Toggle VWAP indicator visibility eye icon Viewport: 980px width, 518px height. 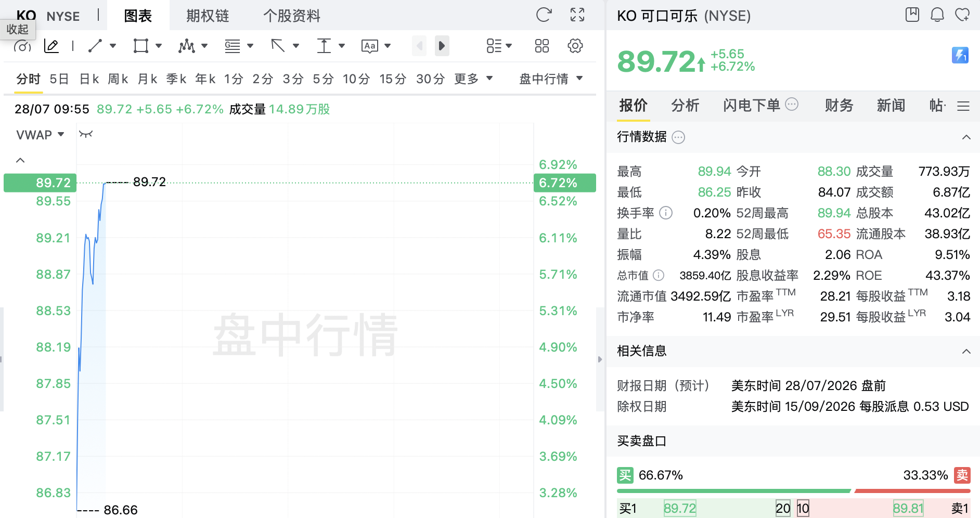86,134
